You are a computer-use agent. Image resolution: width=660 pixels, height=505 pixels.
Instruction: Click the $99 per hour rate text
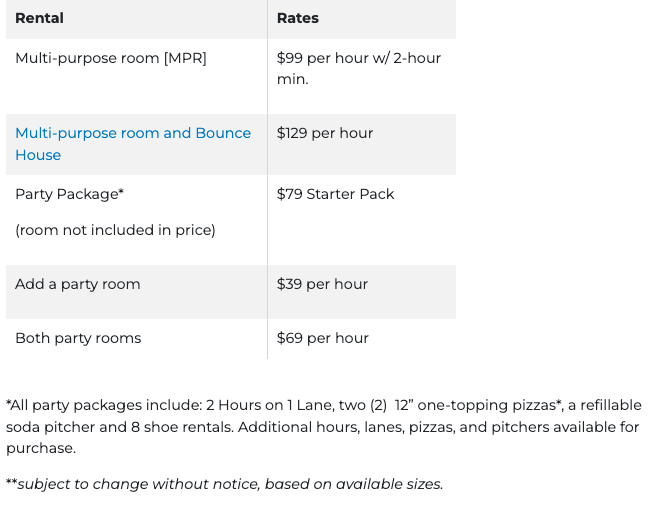pyautogui.click(x=327, y=58)
